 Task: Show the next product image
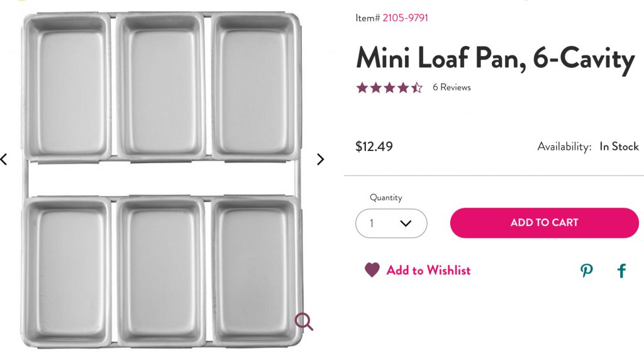[x=320, y=159]
